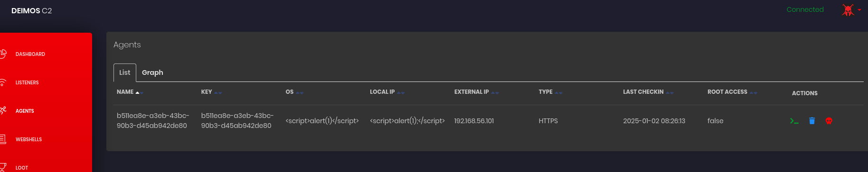Click the Loot trophy icon
Viewport: 868px width, 172px height.
tap(3, 167)
